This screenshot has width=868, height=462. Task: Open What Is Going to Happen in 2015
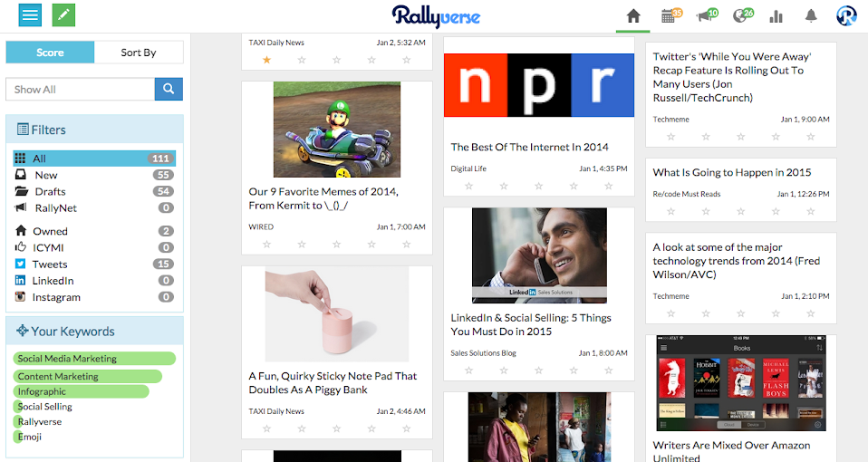click(x=732, y=173)
